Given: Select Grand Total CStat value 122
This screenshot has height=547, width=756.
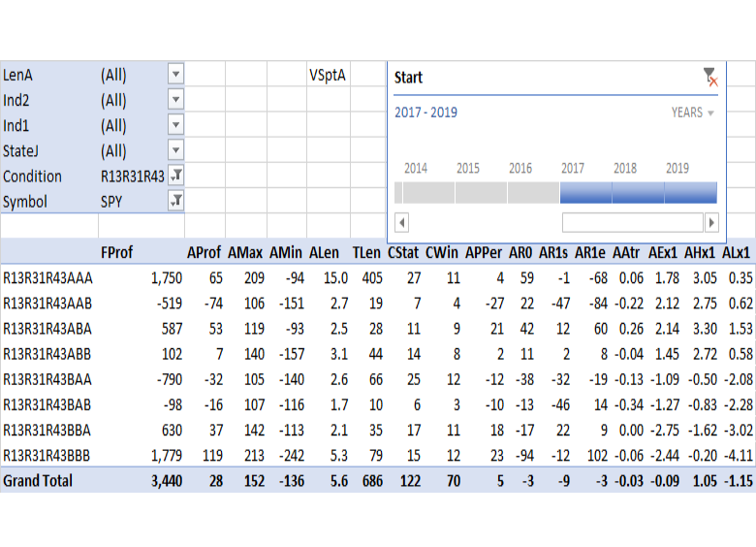Looking at the screenshot, I should click(x=410, y=481).
